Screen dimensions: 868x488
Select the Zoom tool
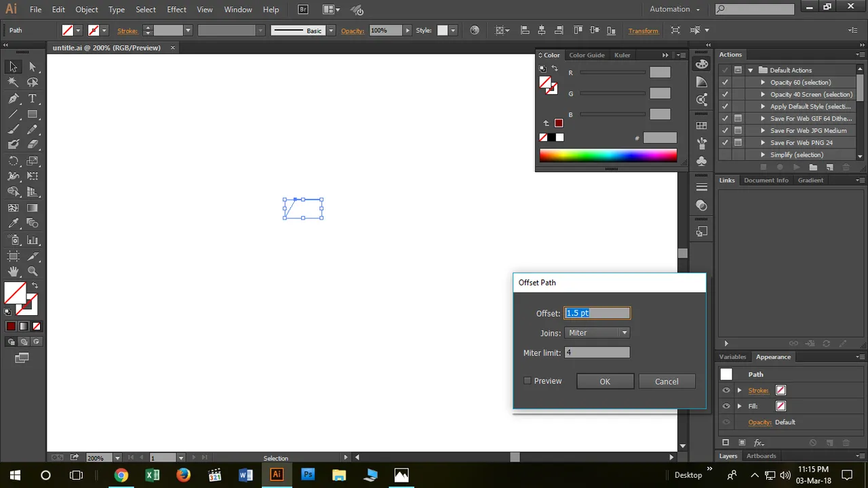click(x=32, y=271)
